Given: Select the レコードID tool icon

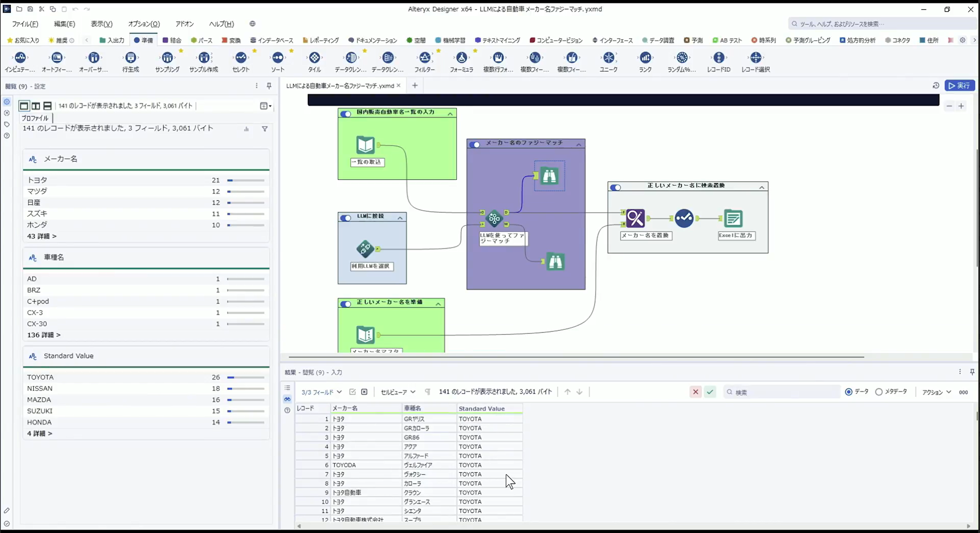Looking at the screenshot, I should [719, 58].
